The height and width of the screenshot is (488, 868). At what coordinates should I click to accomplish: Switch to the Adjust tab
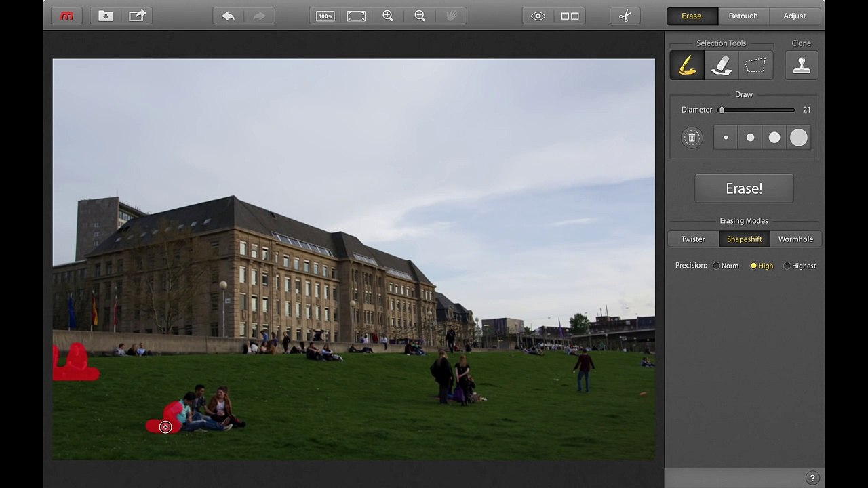pos(795,16)
